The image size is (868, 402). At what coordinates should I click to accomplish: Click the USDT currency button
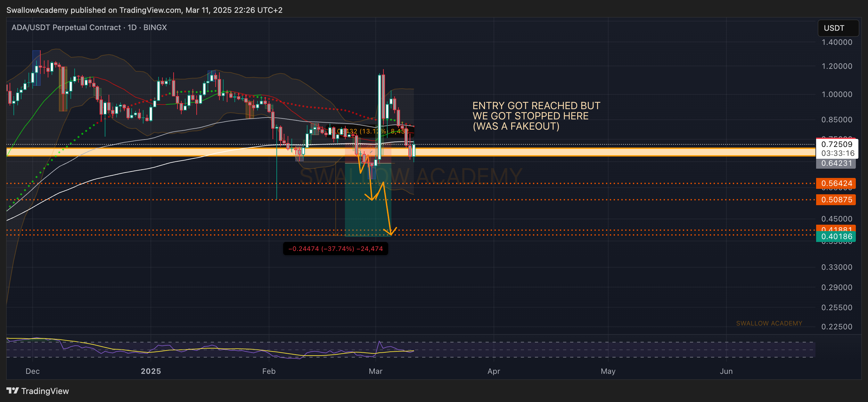point(838,28)
